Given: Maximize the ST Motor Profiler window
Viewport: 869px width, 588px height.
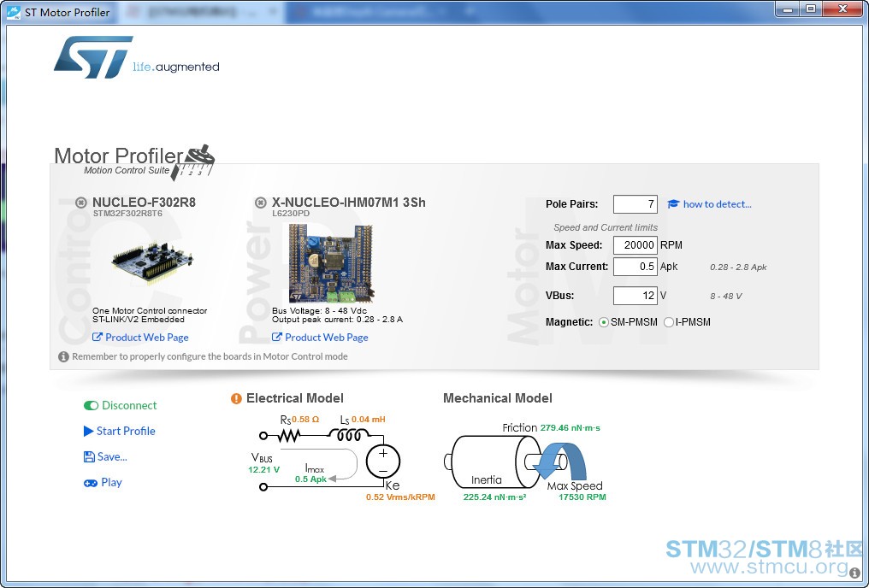Looking at the screenshot, I should click(811, 9).
